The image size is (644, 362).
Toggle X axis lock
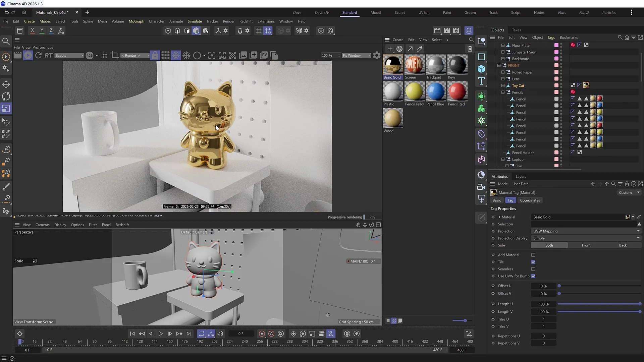32,31
